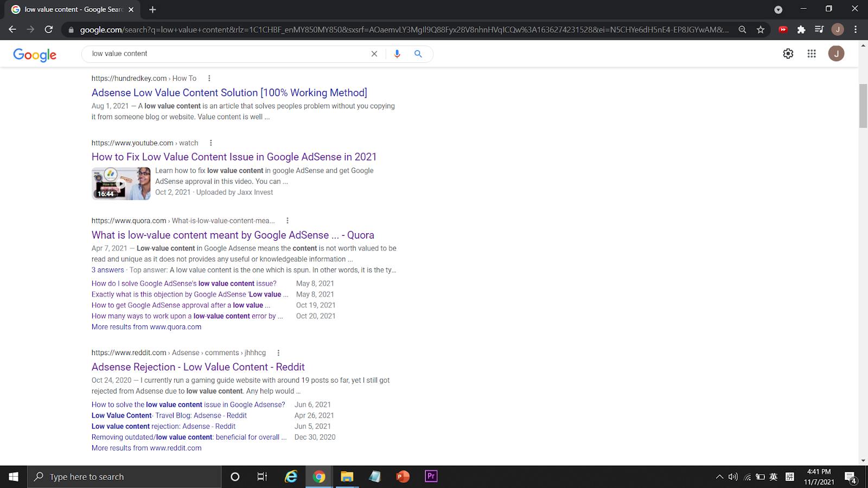Close the 'low value content' tab
Screen dimensions: 868x488
(x=131, y=9)
